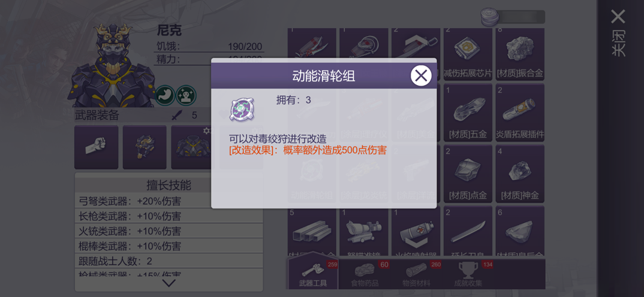Choose the [材质]点金 item
This screenshot has width=644, height=297.
(x=468, y=174)
